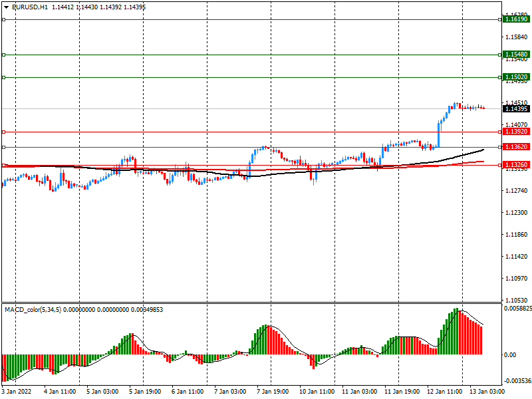Select left handle of the 1.13920 line

(x=4, y=132)
